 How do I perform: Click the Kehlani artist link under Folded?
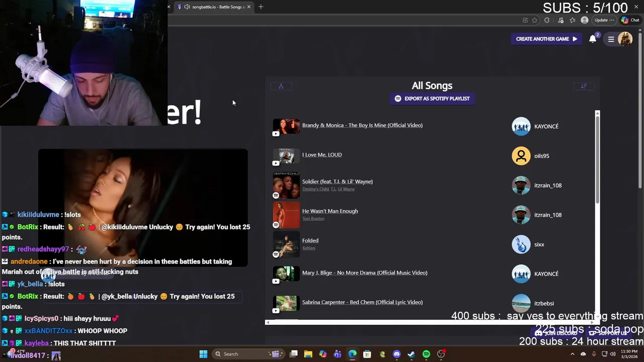(309, 248)
